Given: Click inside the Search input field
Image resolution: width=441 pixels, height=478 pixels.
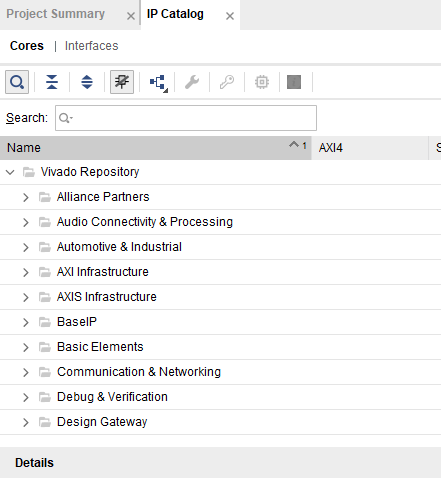Looking at the screenshot, I should [186, 118].
